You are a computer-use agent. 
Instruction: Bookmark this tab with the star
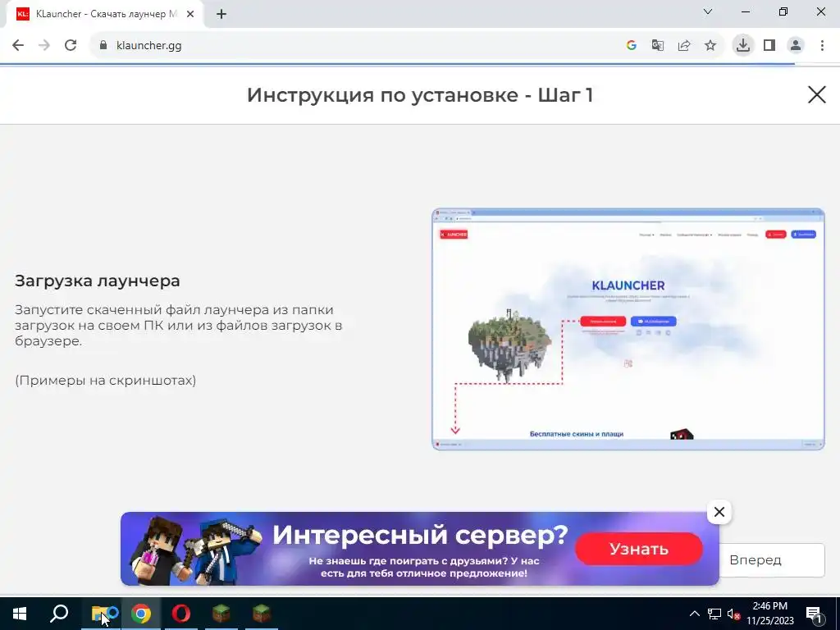coord(710,46)
